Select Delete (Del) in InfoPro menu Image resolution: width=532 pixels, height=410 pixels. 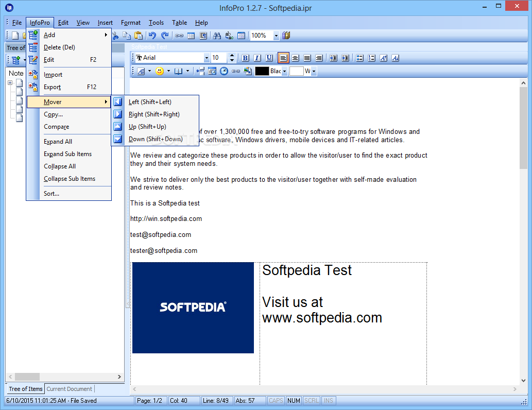point(69,47)
